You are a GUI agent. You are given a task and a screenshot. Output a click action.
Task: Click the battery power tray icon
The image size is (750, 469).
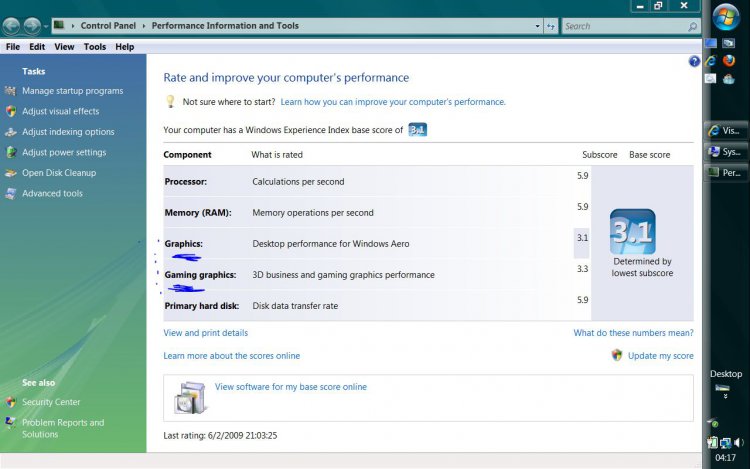tap(712, 443)
